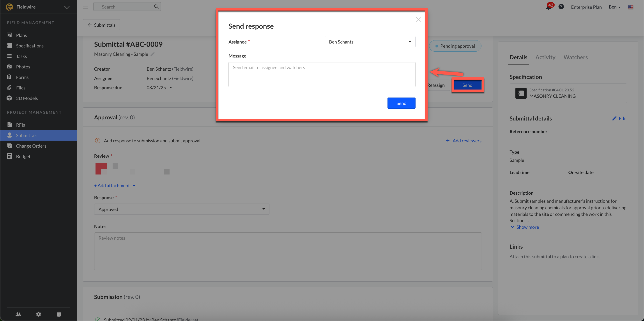This screenshot has width=644, height=321.
Task: Switch to the Watchers tab
Action: 575,57
